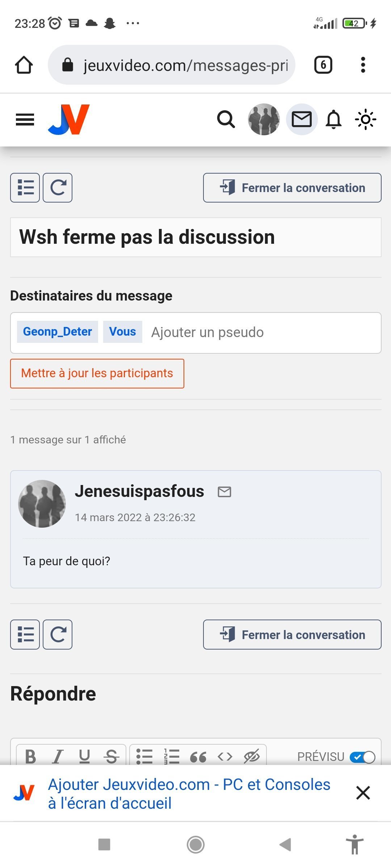Open the browser tab switcher showing 6
This screenshot has height=868, width=391.
[323, 65]
